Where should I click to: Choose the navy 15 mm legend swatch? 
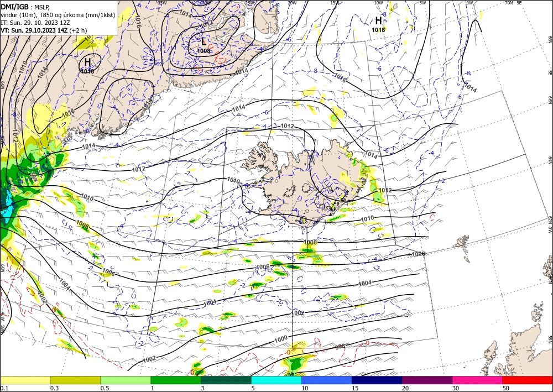(x=377, y=380)
